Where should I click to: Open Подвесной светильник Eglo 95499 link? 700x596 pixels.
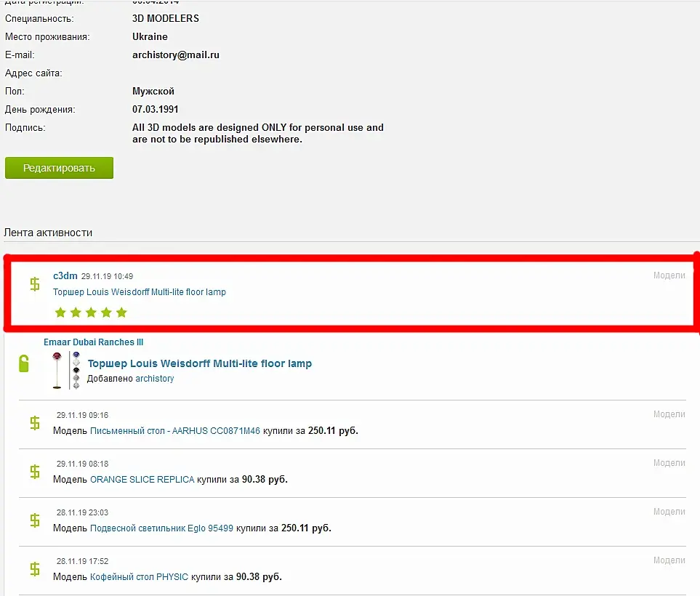161,528
